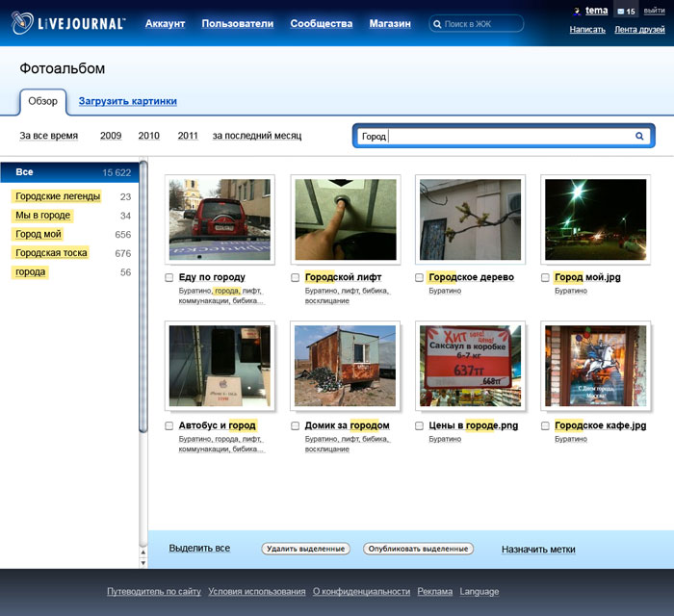Viewport: 674px width, 616px height.
Task: Click the magnifier icon in the album search field
Action: click(x=639, y=137)
